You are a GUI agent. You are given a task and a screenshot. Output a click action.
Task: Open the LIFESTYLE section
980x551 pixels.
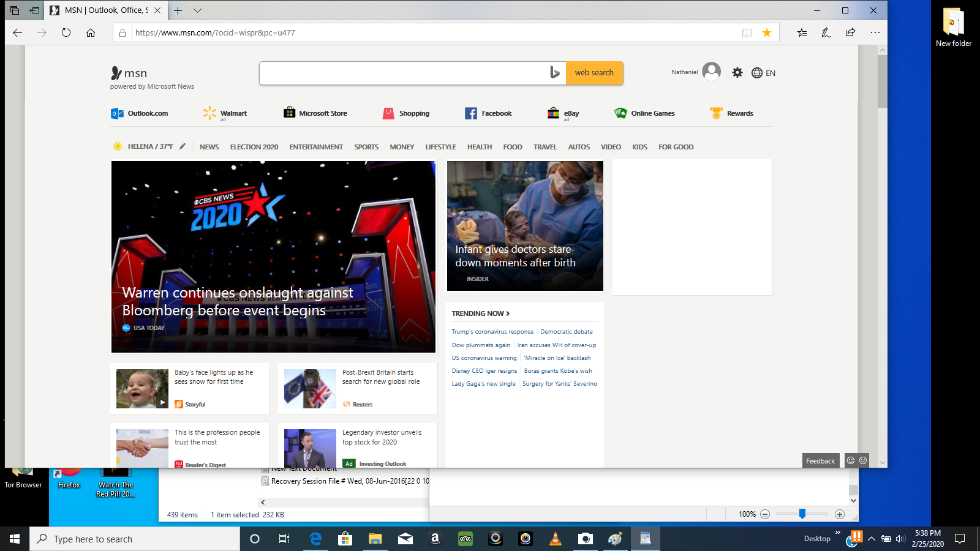pyautogui.click(x=441, y=147)
